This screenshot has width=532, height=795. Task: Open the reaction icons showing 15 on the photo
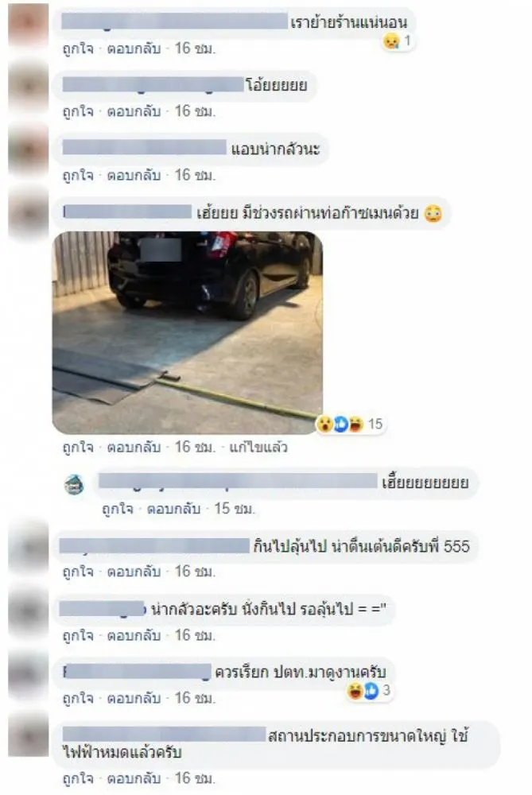coord(350,424)
